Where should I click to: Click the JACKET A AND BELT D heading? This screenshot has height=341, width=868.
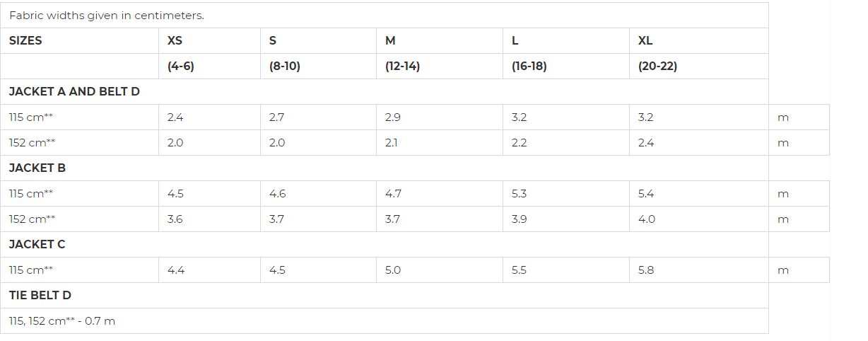(x=74, y=92)
